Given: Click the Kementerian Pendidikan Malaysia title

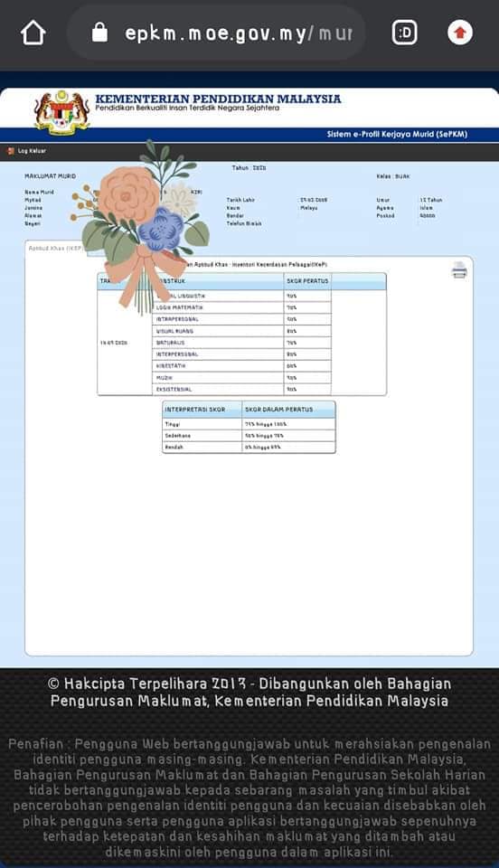Looking at the screenshot, I should (218, 99).
